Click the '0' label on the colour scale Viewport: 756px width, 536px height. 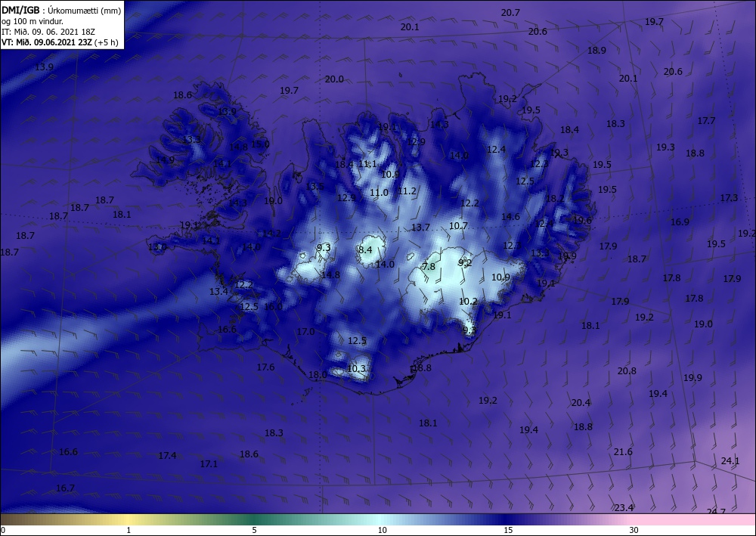click(3, 530)
